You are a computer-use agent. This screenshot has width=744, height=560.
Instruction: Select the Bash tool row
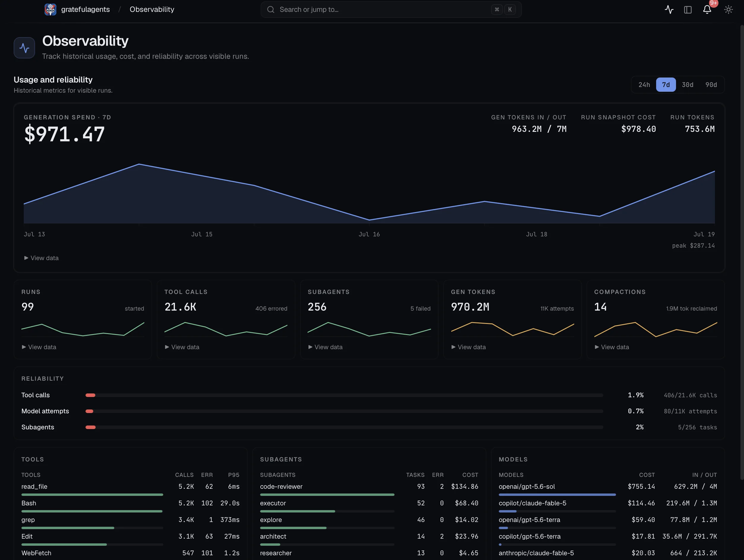[x=131, y=506]
